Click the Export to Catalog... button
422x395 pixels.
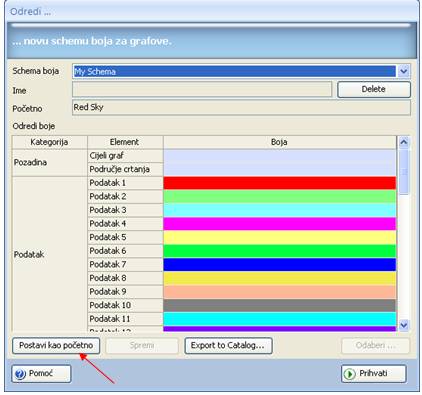point(228,345)
